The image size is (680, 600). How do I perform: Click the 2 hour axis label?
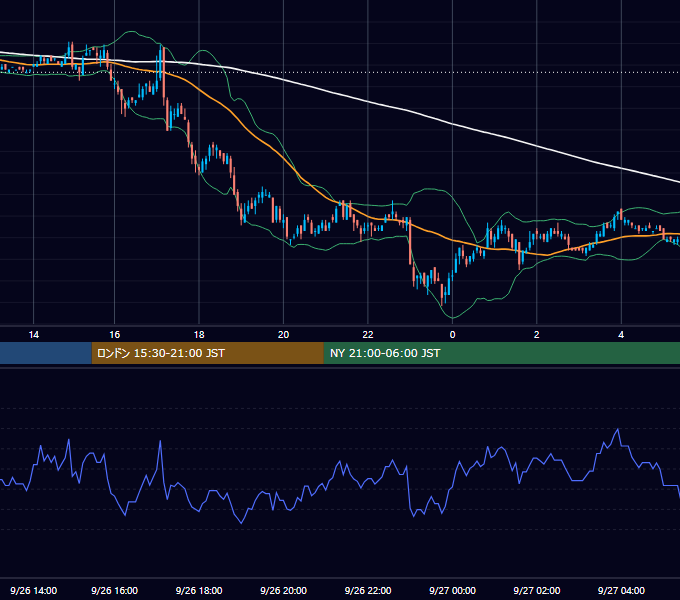[536, 335]
